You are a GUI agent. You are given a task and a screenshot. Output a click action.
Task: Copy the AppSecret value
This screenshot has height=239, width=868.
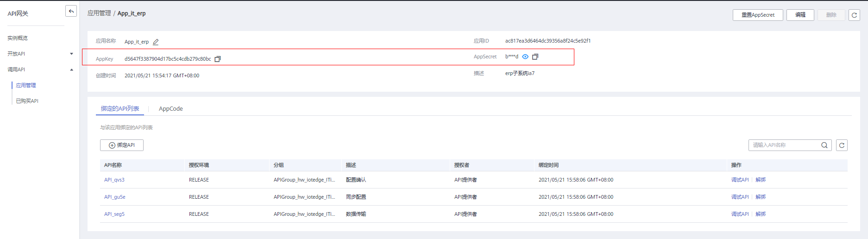pyautogui.click(x=535, y=57)
